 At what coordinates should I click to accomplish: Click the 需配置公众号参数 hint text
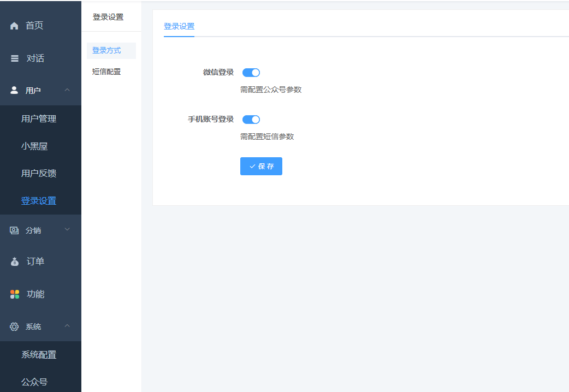[271, 90]
